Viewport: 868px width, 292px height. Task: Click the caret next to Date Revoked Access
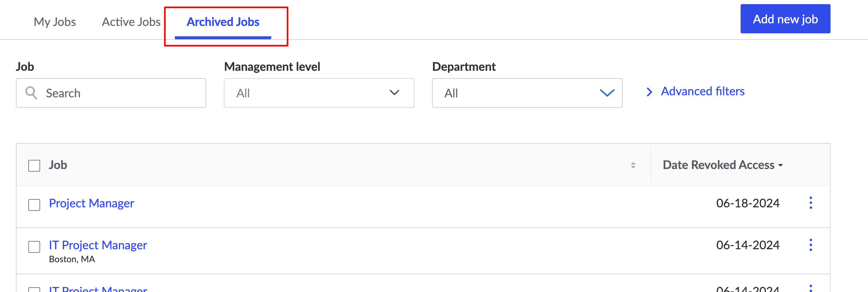[780, 165]
